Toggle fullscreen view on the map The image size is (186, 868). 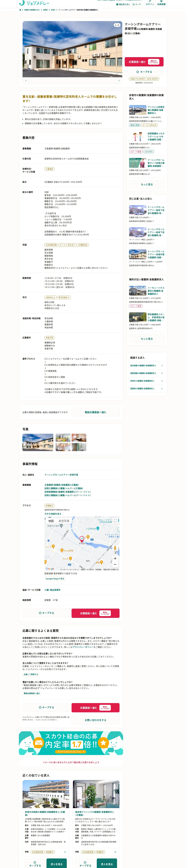coord(115,521)
